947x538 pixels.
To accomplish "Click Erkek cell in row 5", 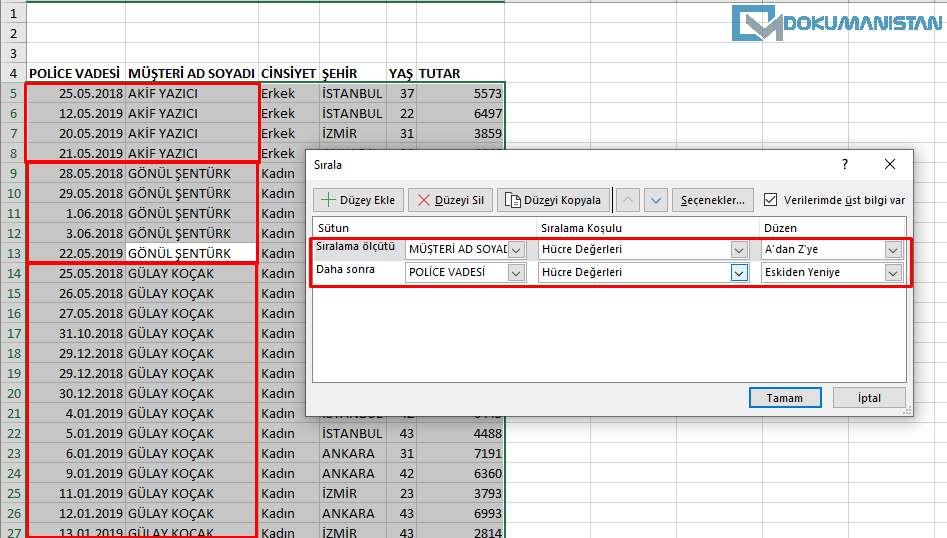I will tap(289, 94).
